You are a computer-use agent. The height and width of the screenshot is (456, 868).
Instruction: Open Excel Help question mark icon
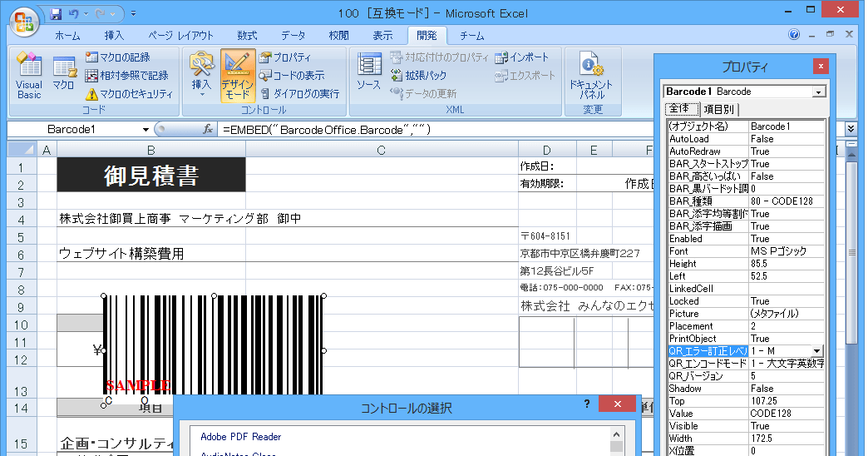[x=794, y=34]
